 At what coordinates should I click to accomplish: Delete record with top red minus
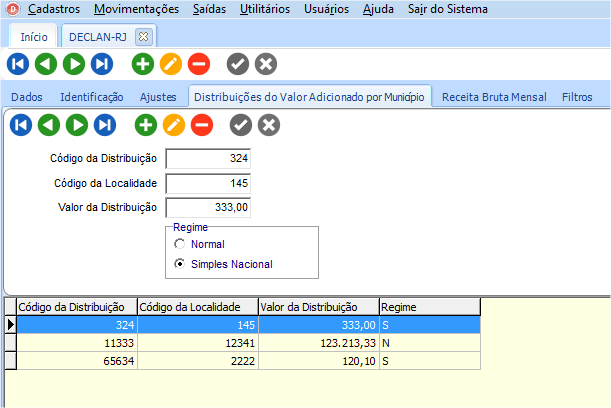point(199,64)
